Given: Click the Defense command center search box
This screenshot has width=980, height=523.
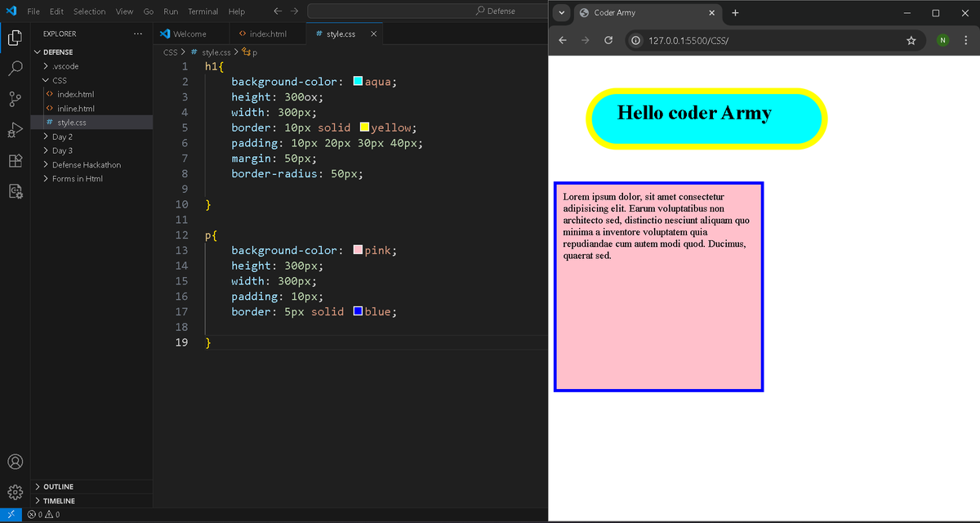Looking at the screenshot, I should pos(494,11).
